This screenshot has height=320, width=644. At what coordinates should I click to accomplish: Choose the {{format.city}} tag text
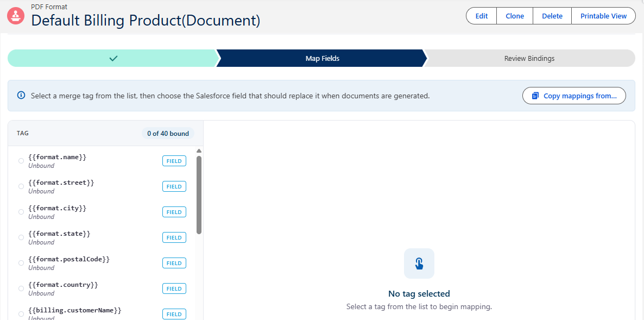click(x=57, y=208)
